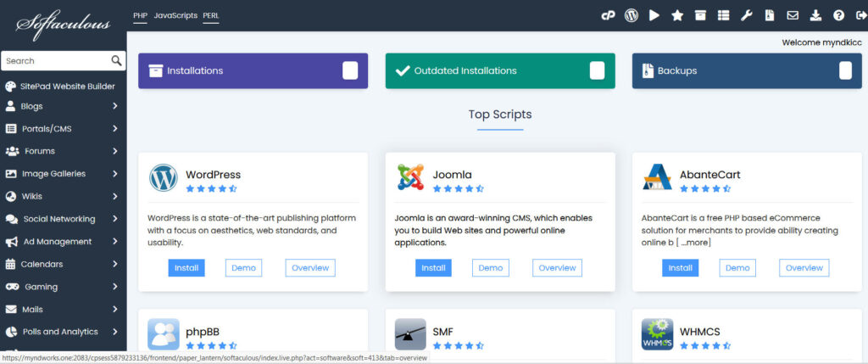Switch to the JavaScripts tab
The height and width of the screenshot is (364, 868).
click(175, 15)
